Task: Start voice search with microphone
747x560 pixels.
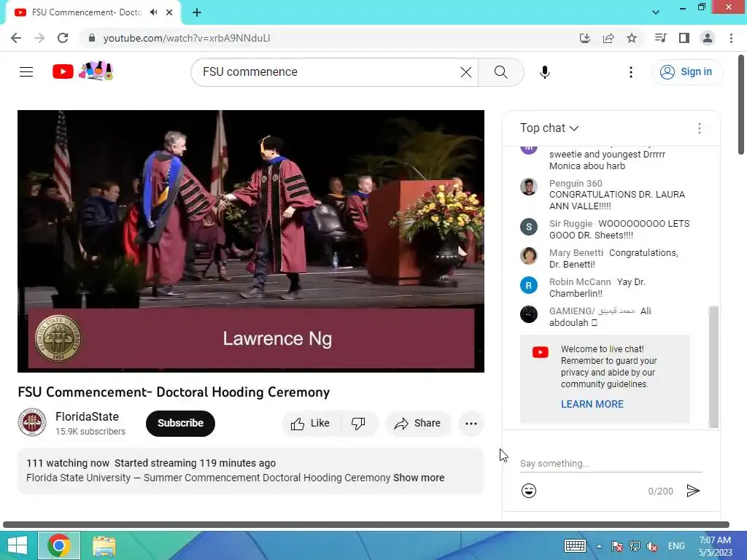Action: 544,72
